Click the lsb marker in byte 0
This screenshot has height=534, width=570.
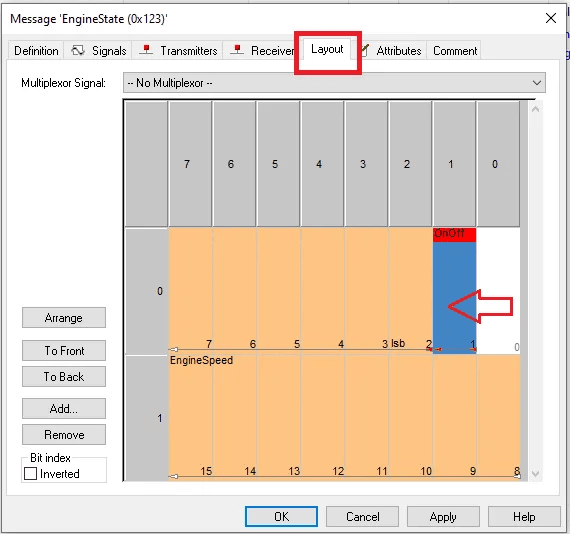tap(398, 343)
